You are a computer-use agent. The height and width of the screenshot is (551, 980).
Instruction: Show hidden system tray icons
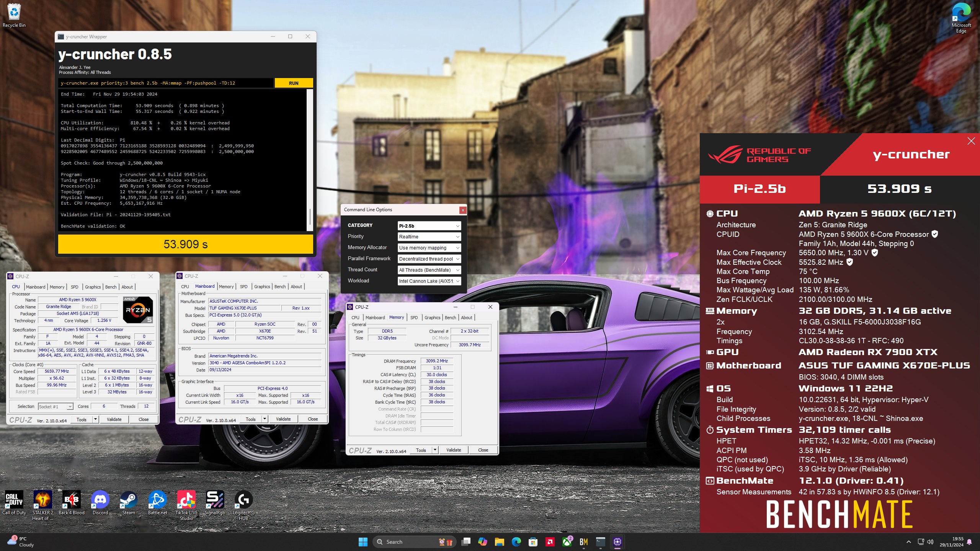[x=908, y=542]
